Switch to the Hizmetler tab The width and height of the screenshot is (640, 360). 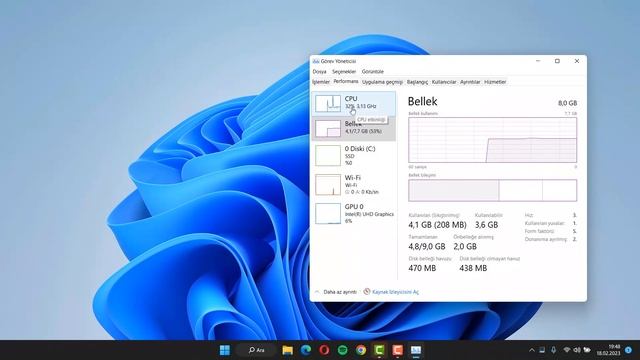[x=495, y=82]
